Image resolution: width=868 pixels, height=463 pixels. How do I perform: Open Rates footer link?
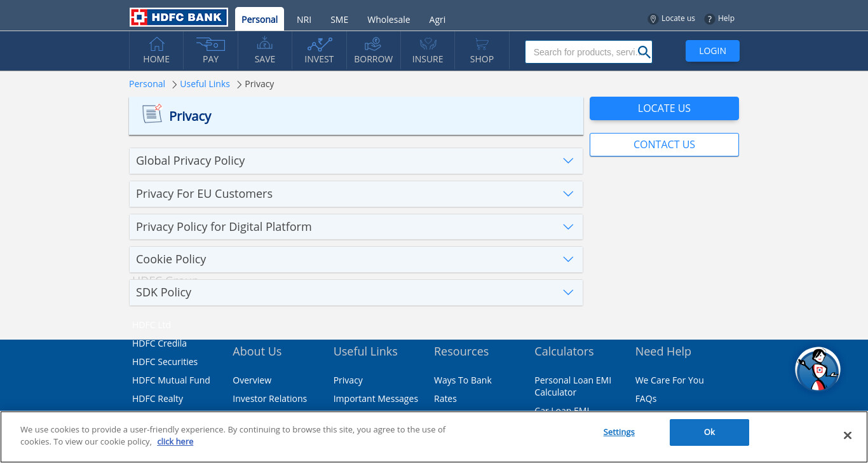pyautogui.click(x=445, y=399)
